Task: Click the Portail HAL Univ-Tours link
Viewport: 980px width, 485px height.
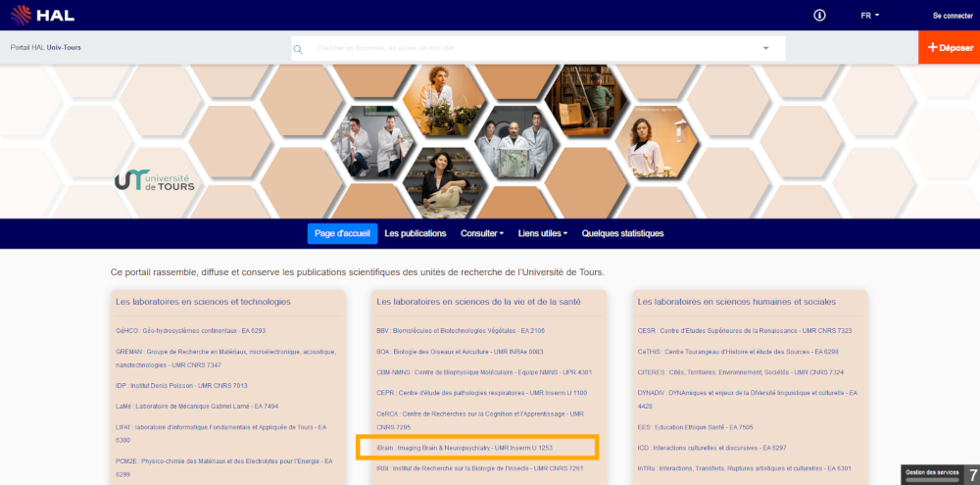Action: pyautogui.click(x=46, y=47)
